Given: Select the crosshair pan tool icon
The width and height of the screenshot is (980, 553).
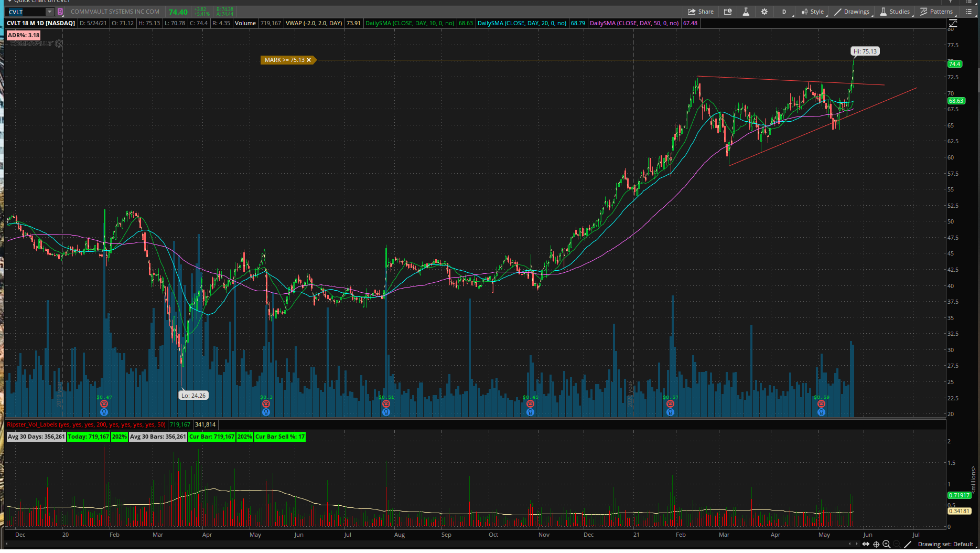Looking at the screenshot, I should click(876, 544).
